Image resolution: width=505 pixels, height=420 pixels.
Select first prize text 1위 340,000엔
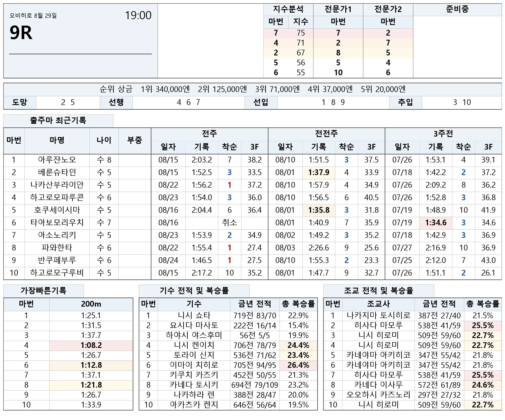tap(165, 89)
